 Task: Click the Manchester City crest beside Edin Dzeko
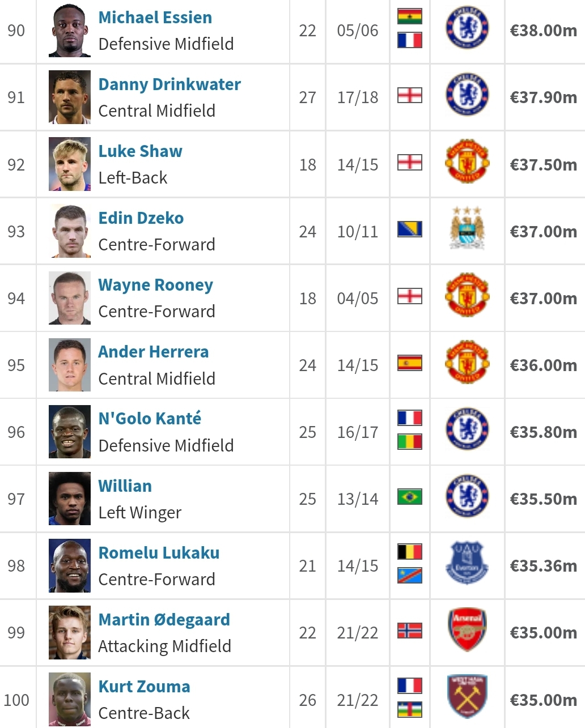[467, 228]
